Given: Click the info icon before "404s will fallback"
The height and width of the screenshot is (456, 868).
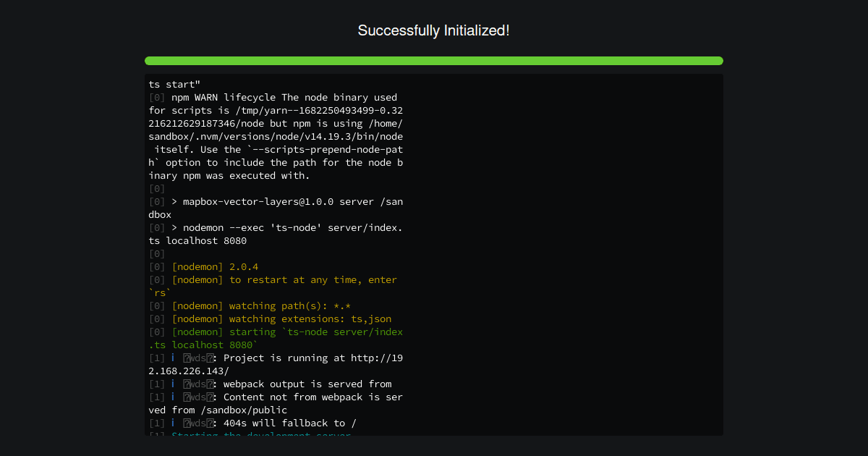Looking at the screenshot, I should pyautogui.click(x=173, y=423).
